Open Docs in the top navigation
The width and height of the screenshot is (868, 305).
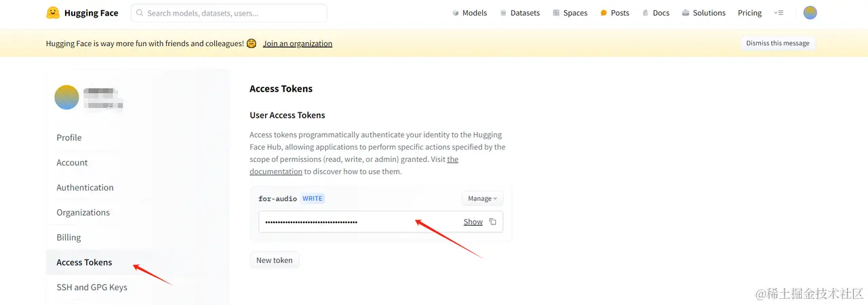(x=656, y=13)
